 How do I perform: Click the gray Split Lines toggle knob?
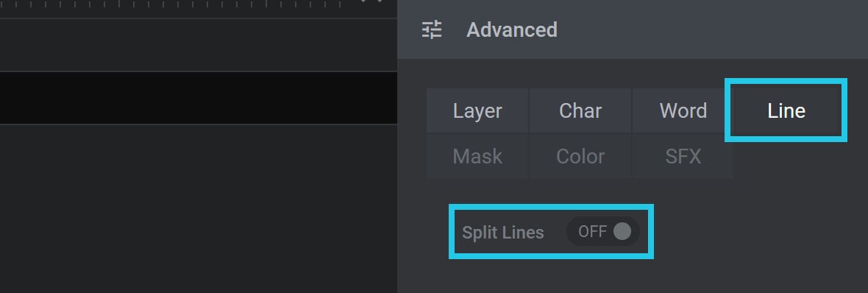click(x=622, y=231)
